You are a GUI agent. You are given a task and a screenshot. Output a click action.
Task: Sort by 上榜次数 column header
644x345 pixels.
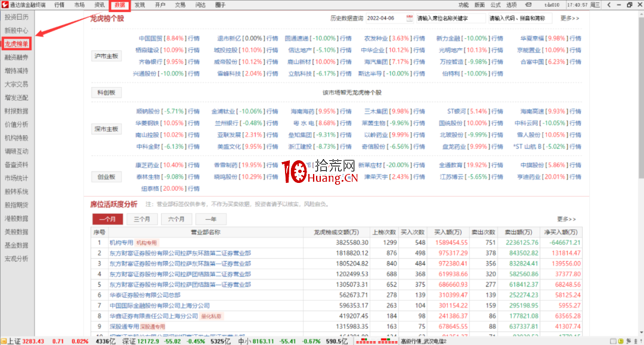384,232
